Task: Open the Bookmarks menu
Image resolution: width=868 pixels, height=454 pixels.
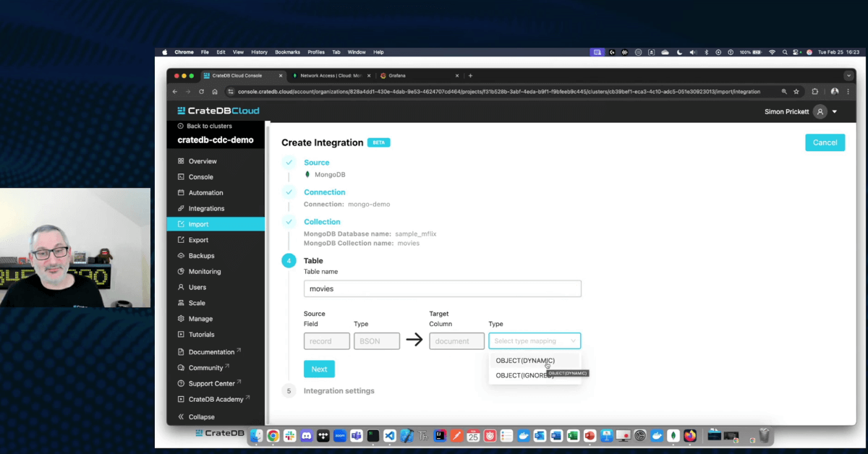Action: point(287,51)
